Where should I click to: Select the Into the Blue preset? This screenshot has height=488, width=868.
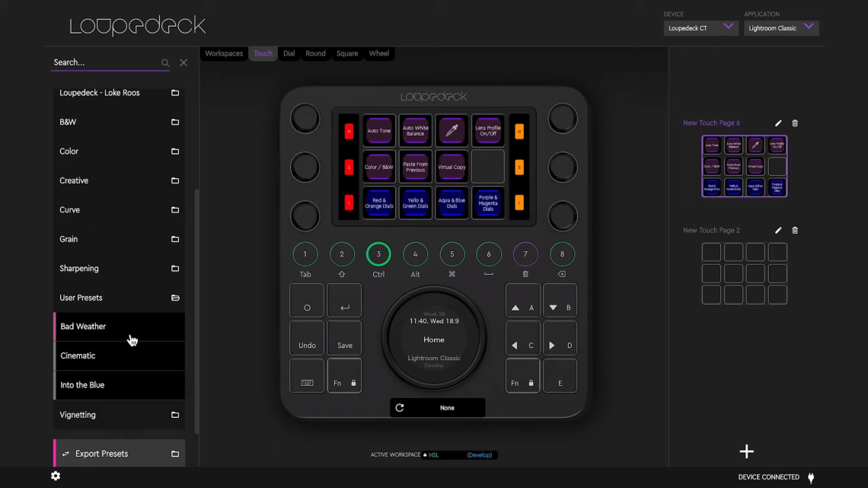[x=119, y=385]
